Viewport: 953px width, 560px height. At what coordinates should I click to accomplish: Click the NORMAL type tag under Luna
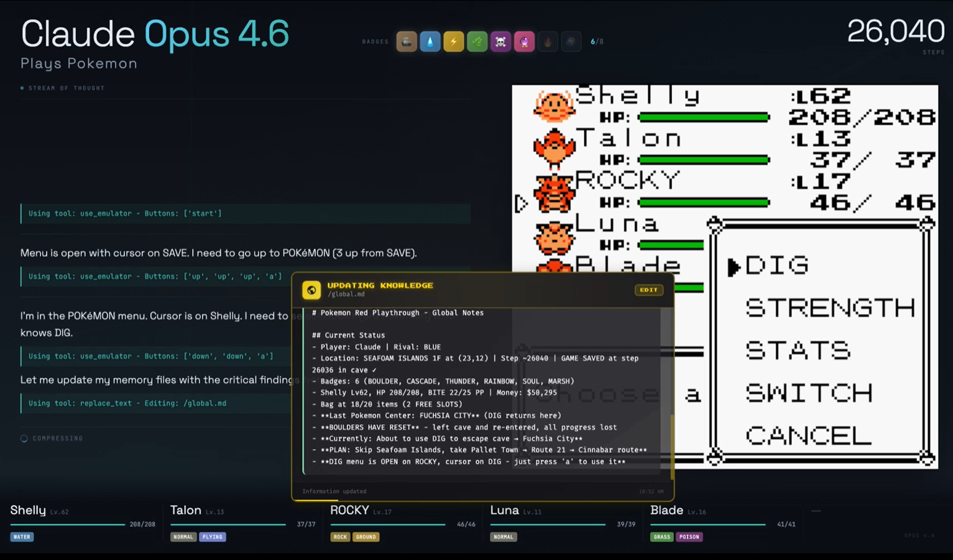click(504, 537)
